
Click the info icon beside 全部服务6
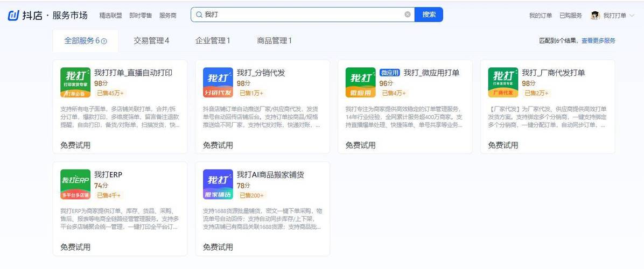[x=104, y=41]
